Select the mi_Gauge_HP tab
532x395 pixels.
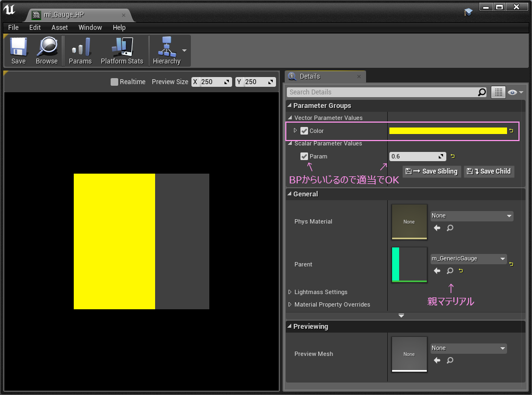click(x=78, y=15)
